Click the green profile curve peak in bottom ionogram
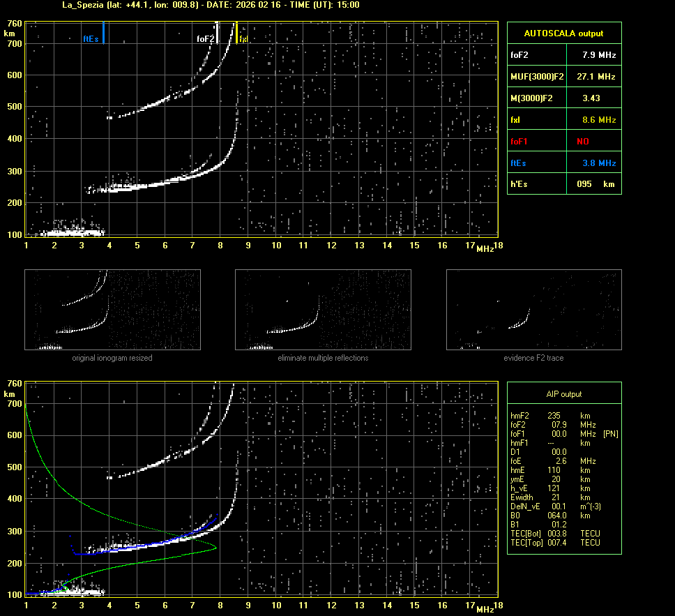Image resolution: width=675 pixels, height=616 pixels. (x=215, y=548)
